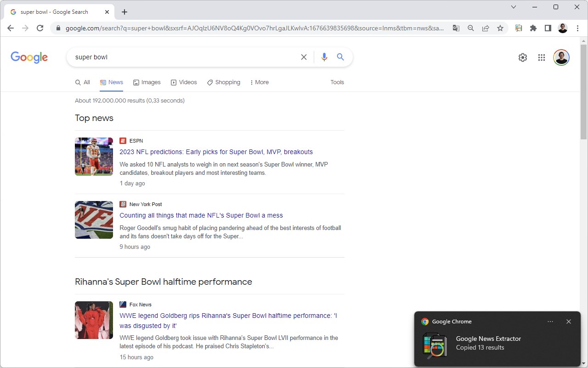Open the Google apps grid
The width and height of the screenshot is (588, 368).
point(542,57)
